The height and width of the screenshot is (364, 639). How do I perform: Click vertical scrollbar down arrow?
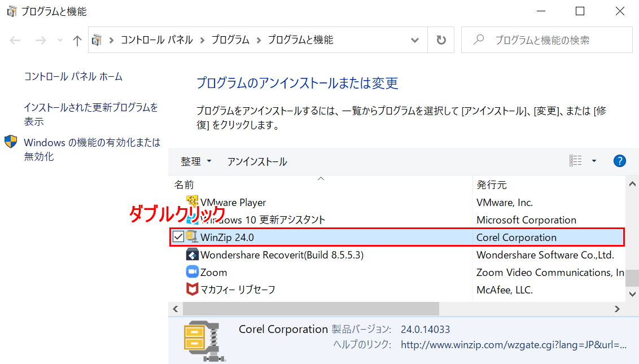click(632, 294)
